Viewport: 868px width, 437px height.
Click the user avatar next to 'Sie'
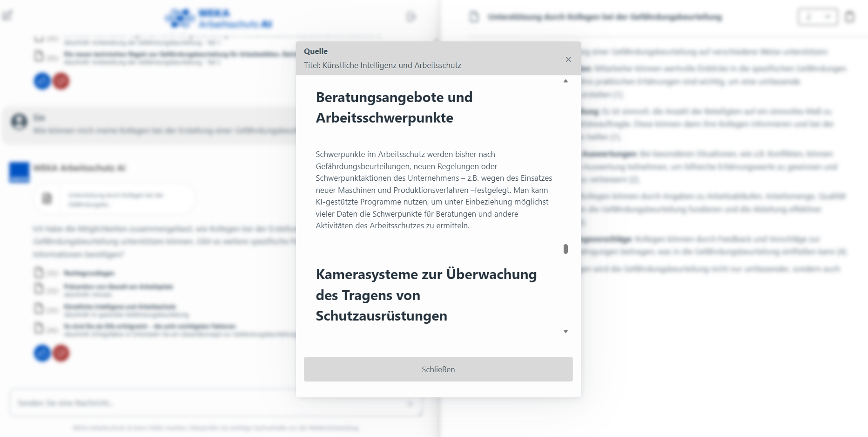click(20, 122)
